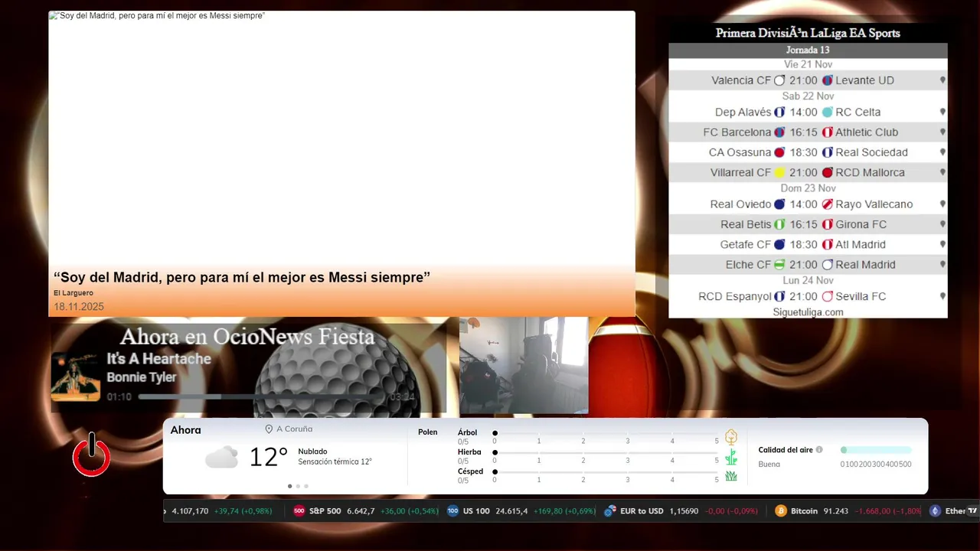The height and width of the screenshot is (551, 980).
Task: Click the "Atl Madrid" team name
Action: tap(861, 245)
